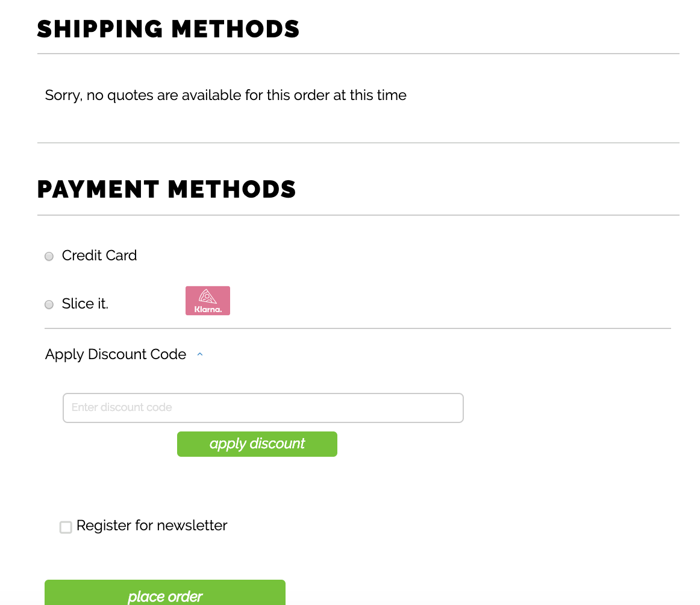Click the Enter discount code field

[263, 407]
